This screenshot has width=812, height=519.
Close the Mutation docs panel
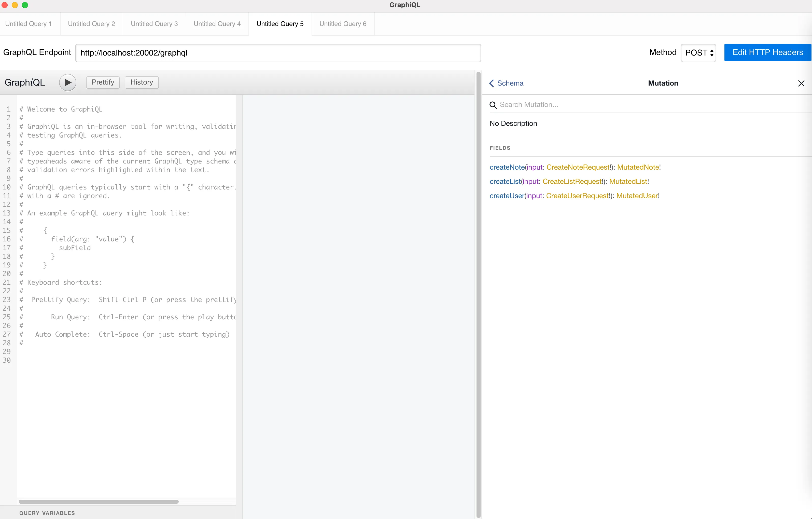click(x=801, y=83)
